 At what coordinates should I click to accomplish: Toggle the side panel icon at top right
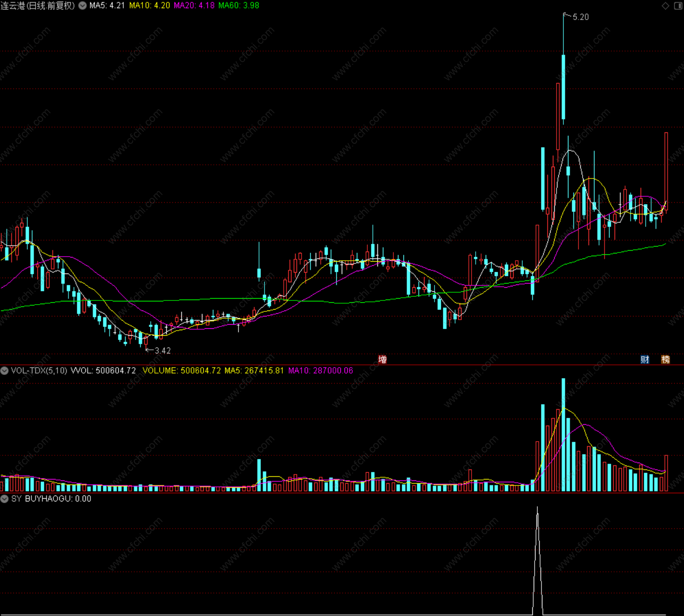[678, 5]
